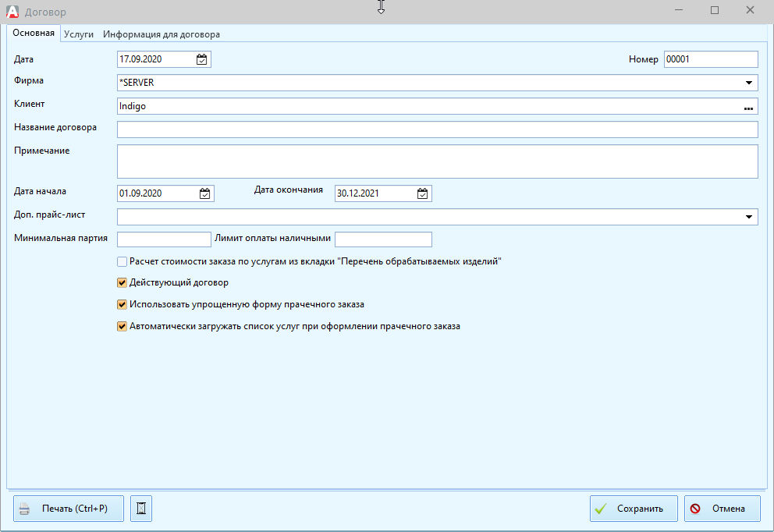Screen dimensions: 774x532
Task: Click the date value 17.09.2020
Action: (x=140, y=59)
